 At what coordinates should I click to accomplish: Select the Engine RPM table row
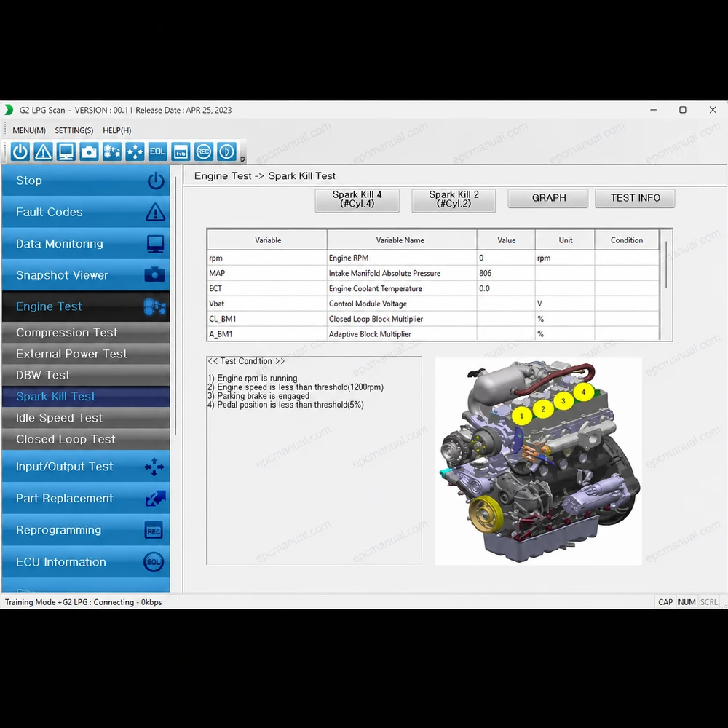(x=433, y=258)
